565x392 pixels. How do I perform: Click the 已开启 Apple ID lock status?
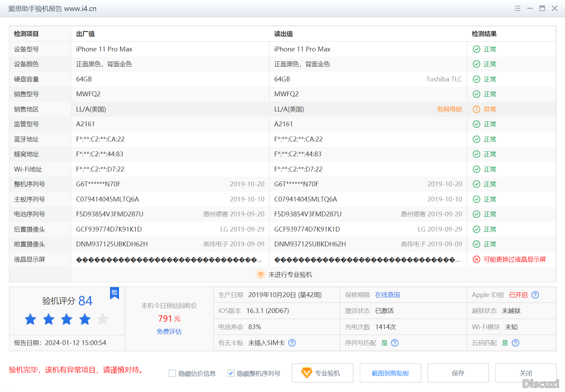coord(518,295)
